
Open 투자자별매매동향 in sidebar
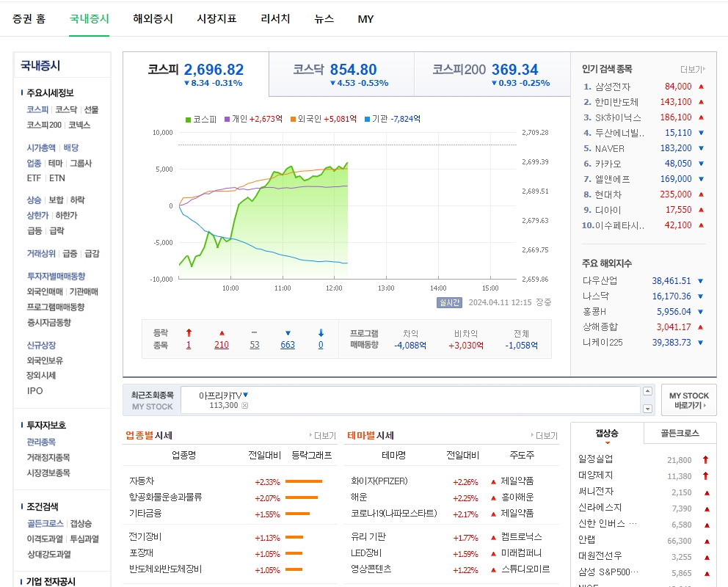[x=57, y=276]
